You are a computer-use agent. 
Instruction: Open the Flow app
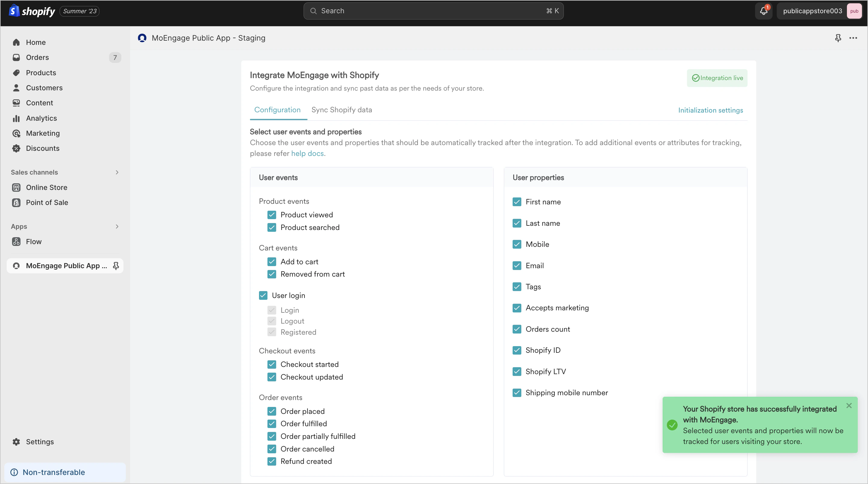click(x=34, y=241)
